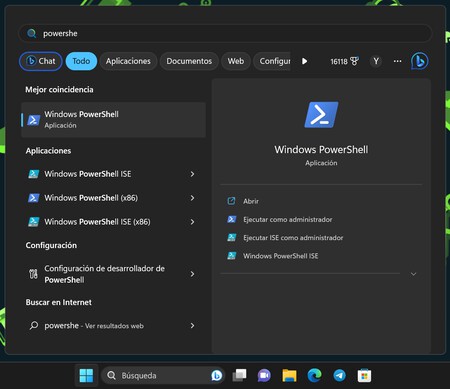Image resolution: width=450 pixels, height=389 pixels.
Task: Switch to the Documentos filter tab
Action: tap(189, 61)
